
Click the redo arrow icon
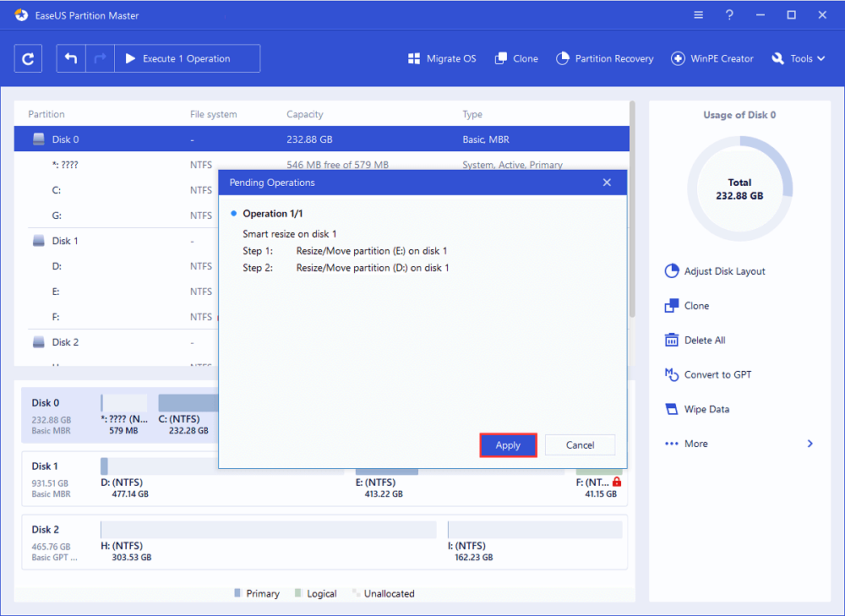click(x=100, y=59)
